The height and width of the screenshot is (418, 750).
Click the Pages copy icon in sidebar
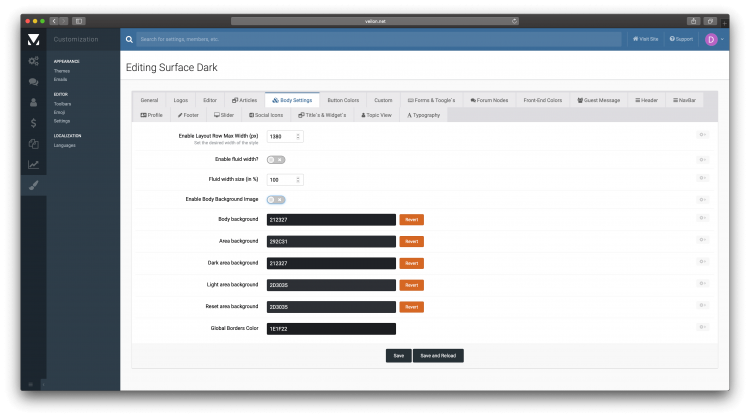(33, 144)
